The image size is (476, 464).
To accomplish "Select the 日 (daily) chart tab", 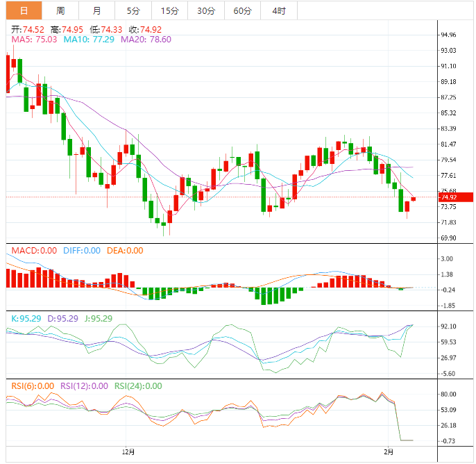I will [24, 10].
